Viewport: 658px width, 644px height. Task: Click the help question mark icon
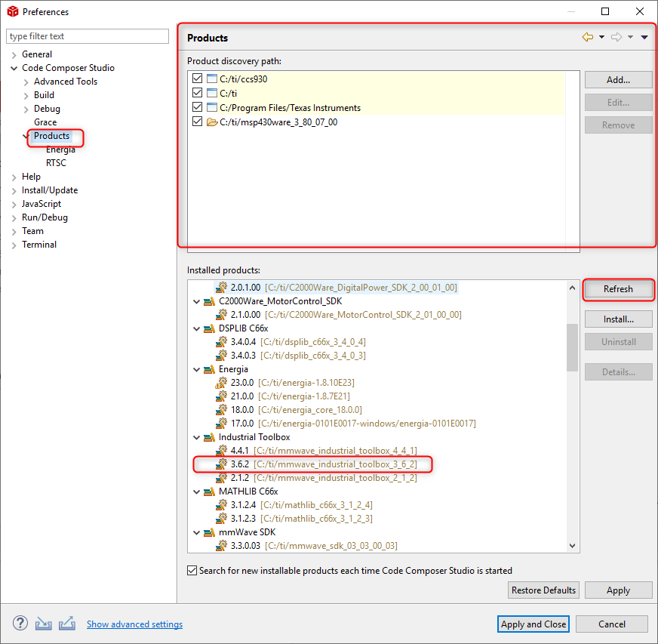tap(19, 623)
